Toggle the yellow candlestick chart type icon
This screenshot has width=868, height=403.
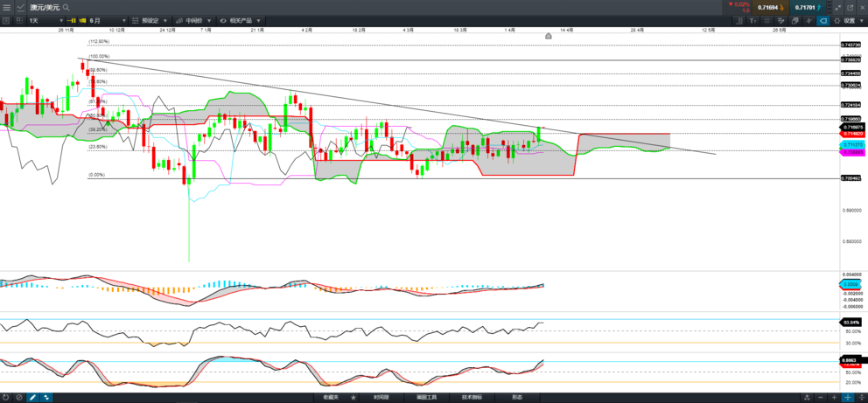pos(72,20)
